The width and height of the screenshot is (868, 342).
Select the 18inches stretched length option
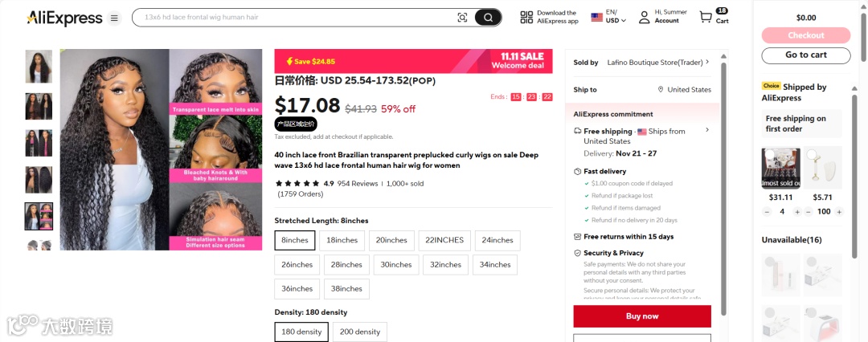click(342, 241)
